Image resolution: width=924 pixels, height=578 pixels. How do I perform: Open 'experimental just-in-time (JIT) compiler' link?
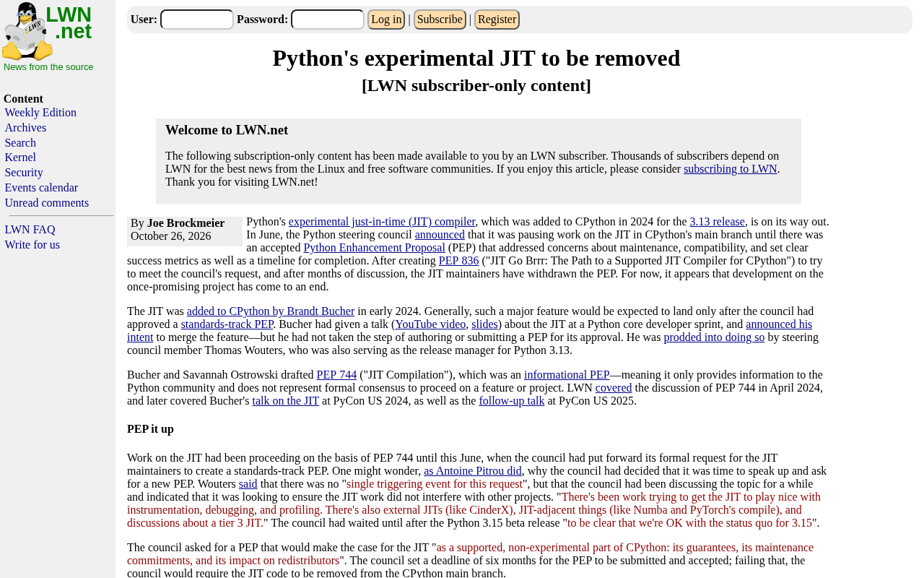pyautogui.click(x=382, y=222)
